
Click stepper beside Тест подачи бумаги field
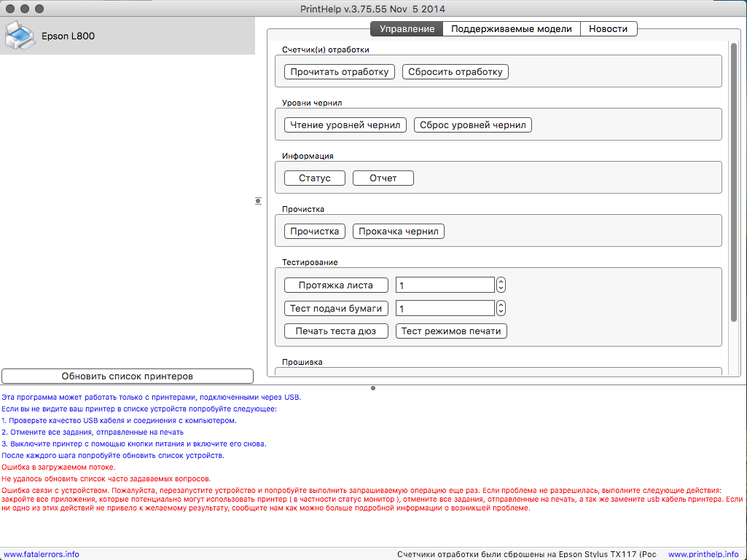point(501,309)
